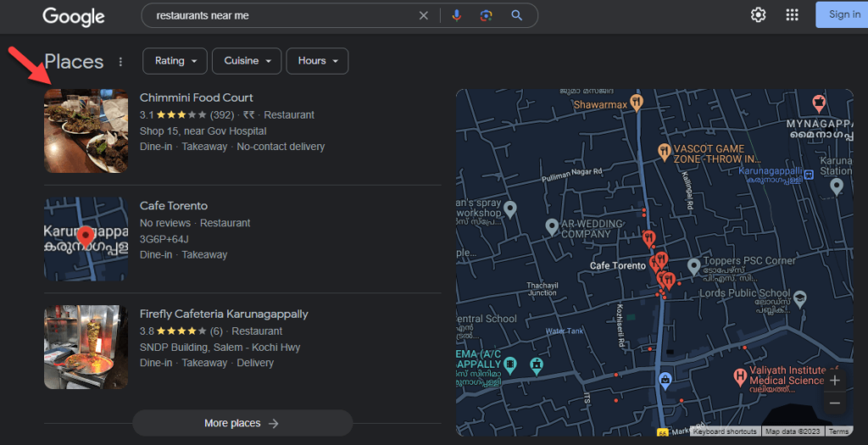Click Valiyath Institute hospital pin

[739, 377]
